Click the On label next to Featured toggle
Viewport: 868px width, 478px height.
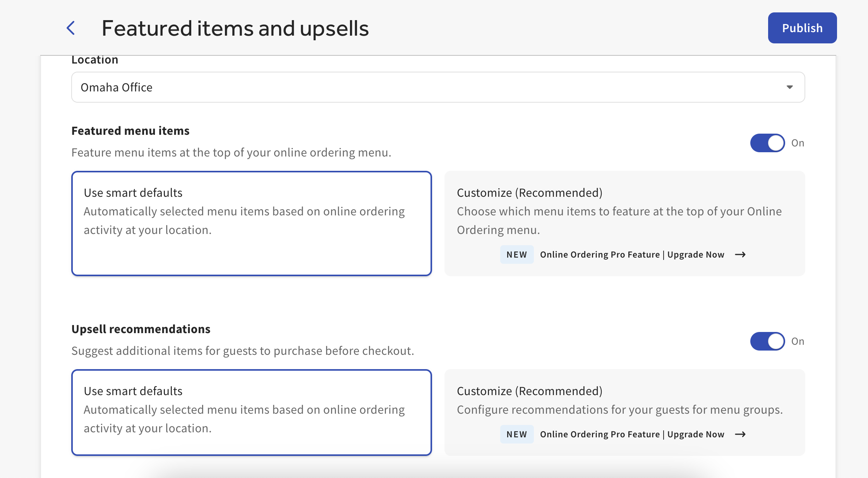click(x=798, y=143)
